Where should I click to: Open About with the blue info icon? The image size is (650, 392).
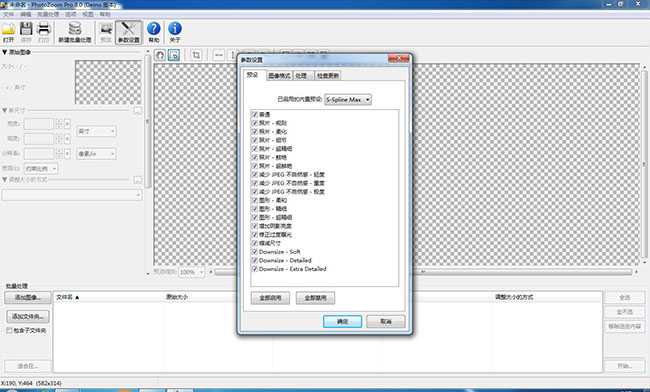[x=175, y=32]
